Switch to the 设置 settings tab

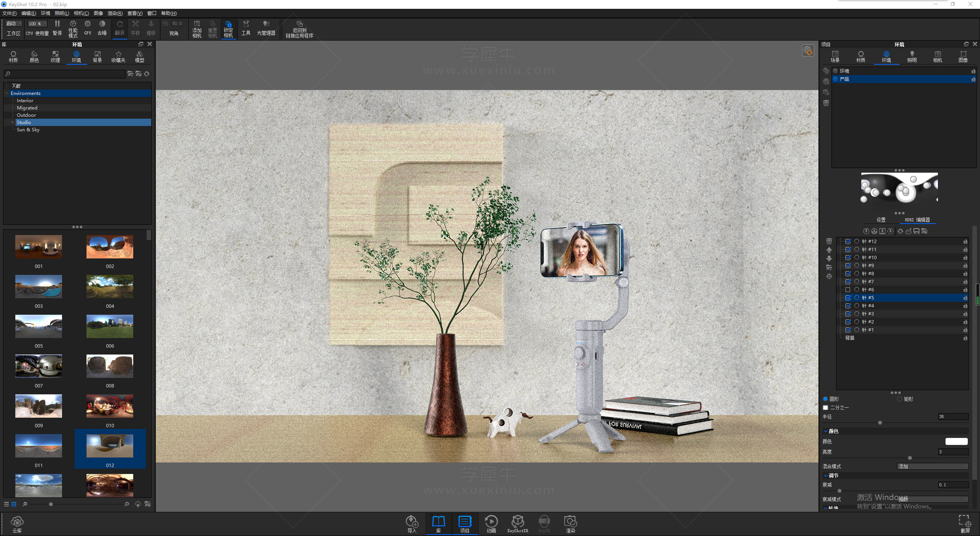[881, 220]
